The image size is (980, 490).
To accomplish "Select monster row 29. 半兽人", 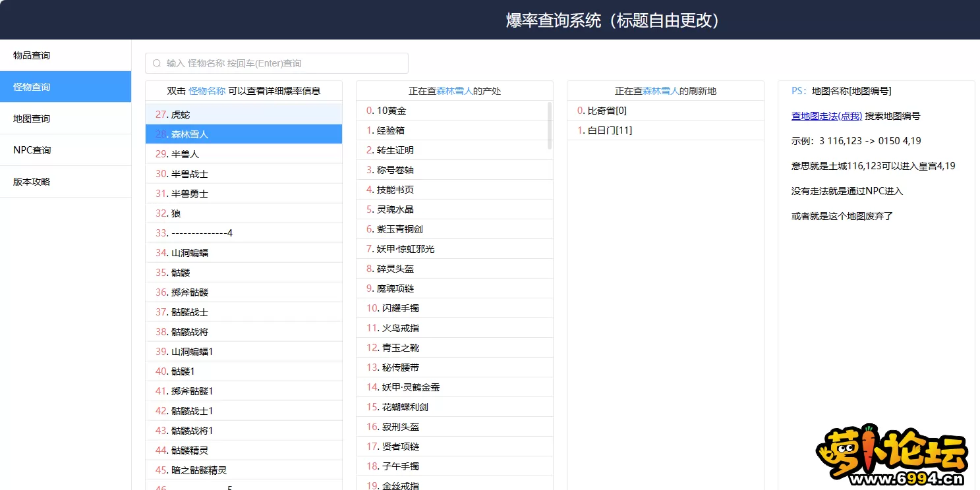I will [x=244, y=154].
